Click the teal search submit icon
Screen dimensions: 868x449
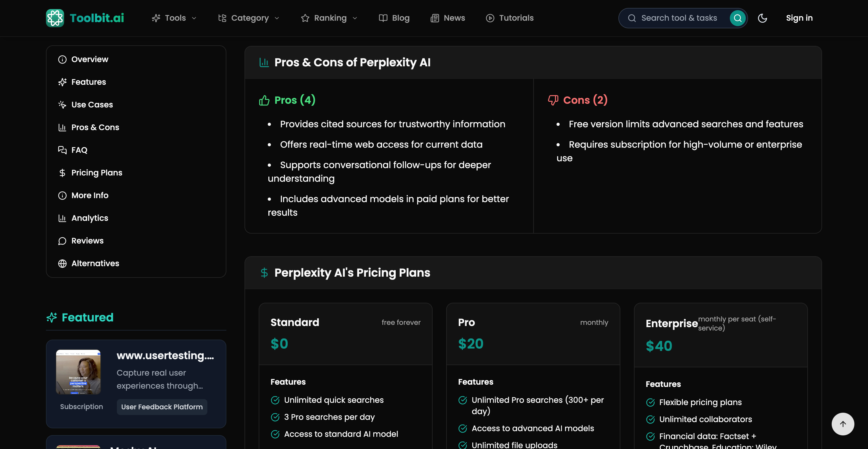[737, 18]
